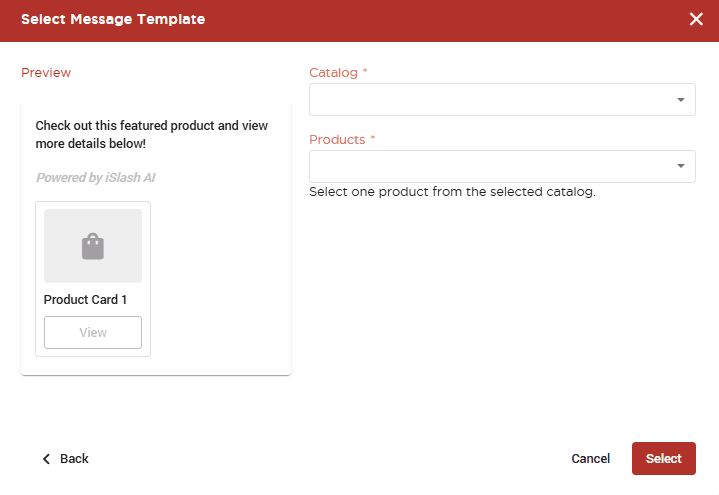Viewport: 719px width, 495px height.
Task: Click the back chevron arrow icon
Action: pyautogui.click(x=46, y=459)
